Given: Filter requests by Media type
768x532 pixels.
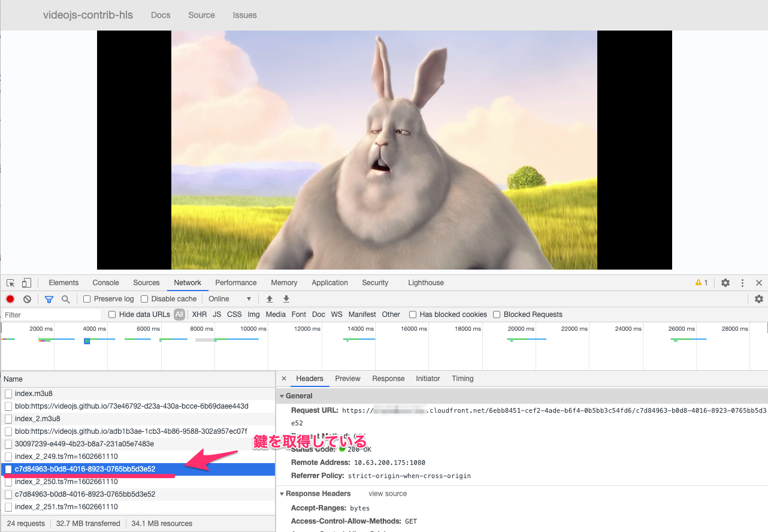Looking at the screenshot, I should pos(276,315).
